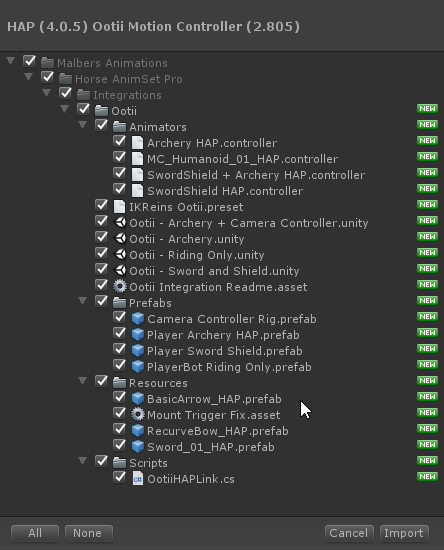Screen dimensions: 444x550
Task: Toggle the checkbox for Sword_01_HAP.prefab
Action: point(120,445)
